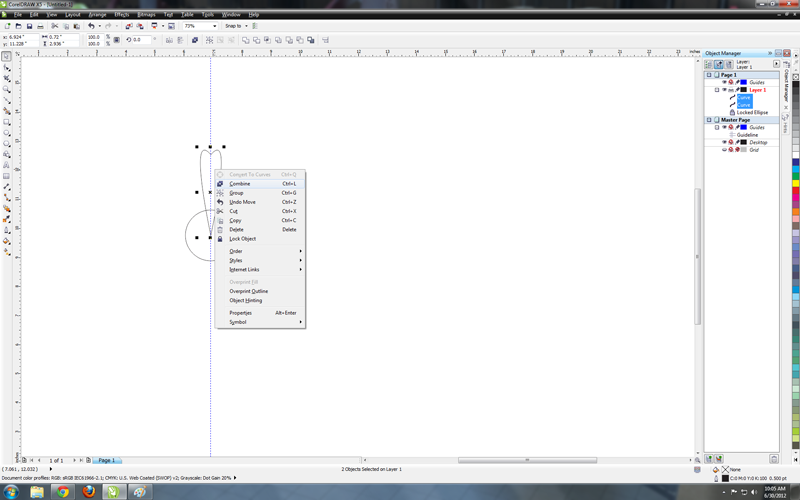Screen dimensions: 800x500
Task: Click New Layer button in Object Manager
Action: (709, 459)
